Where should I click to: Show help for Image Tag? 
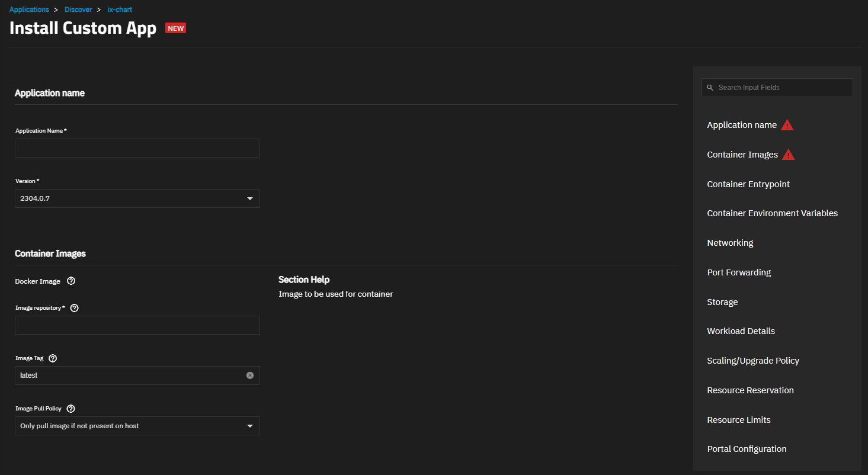tap(53, 358)
